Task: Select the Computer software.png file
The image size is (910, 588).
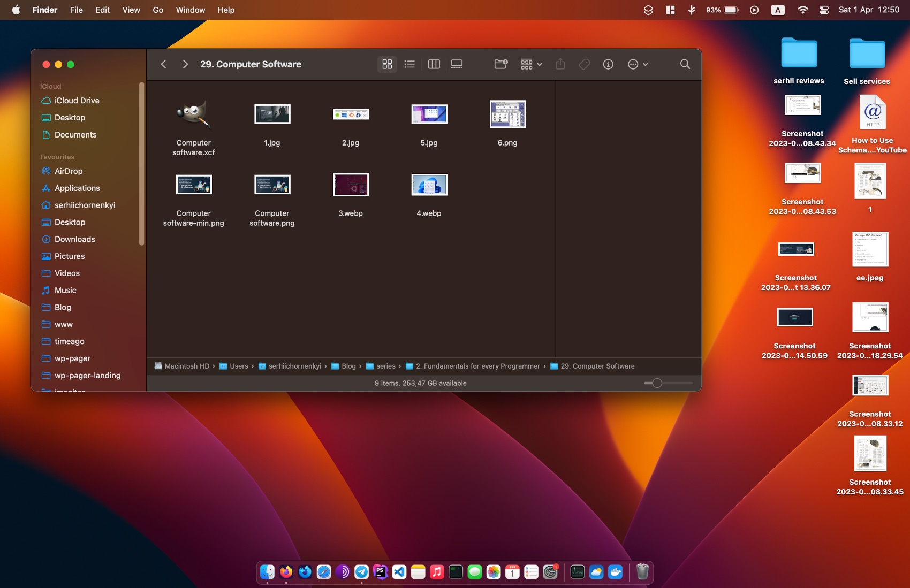Action: tap(272, 185)
